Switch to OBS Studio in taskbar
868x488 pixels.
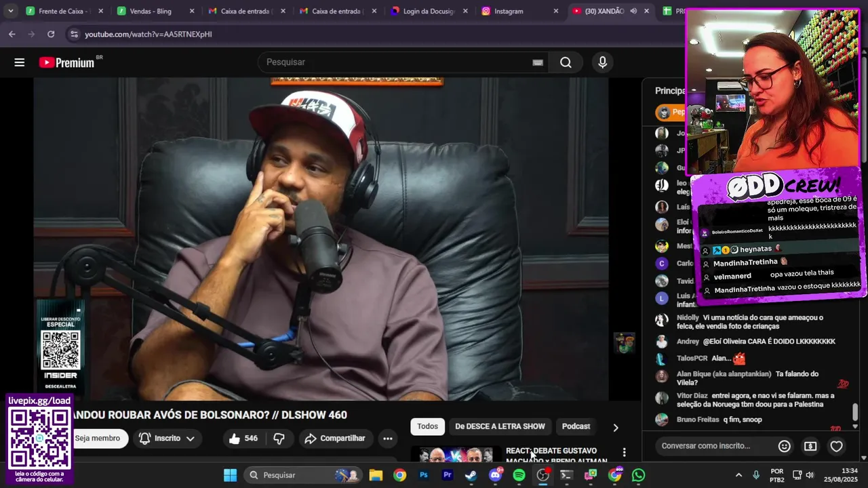[542, 475]
